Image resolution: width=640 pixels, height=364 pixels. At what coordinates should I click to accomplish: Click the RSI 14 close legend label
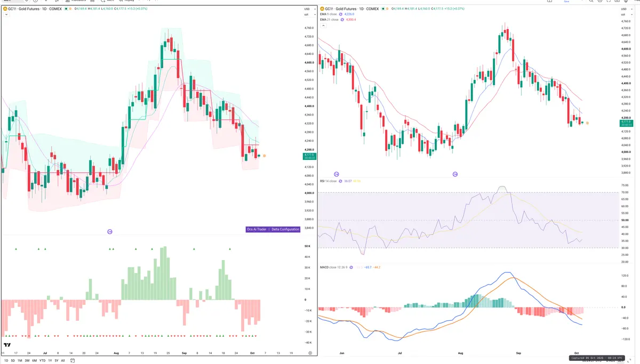(328, 181)
